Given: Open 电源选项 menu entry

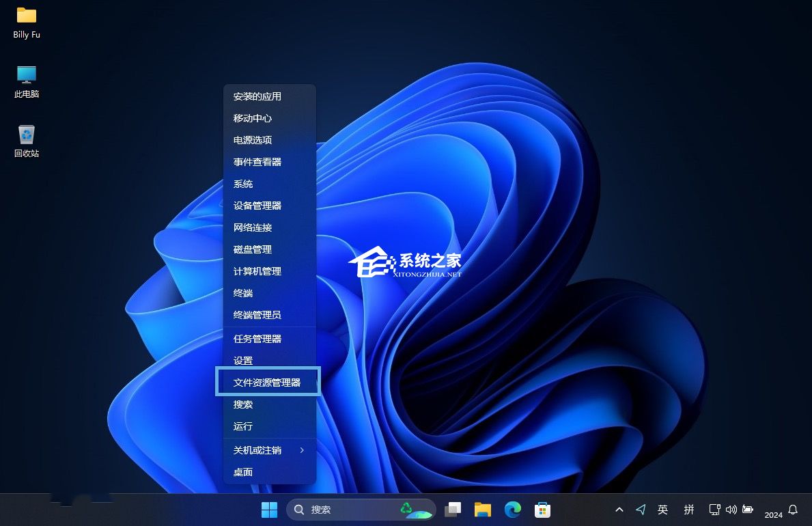Looking at the screenshot, I should click(269, 140).
